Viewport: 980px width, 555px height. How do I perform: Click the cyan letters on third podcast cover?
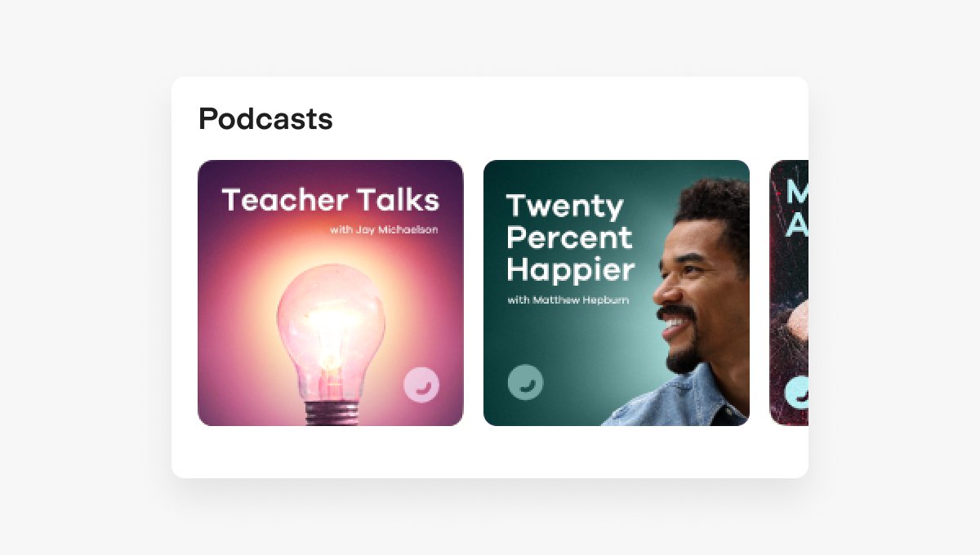[796, 211]
